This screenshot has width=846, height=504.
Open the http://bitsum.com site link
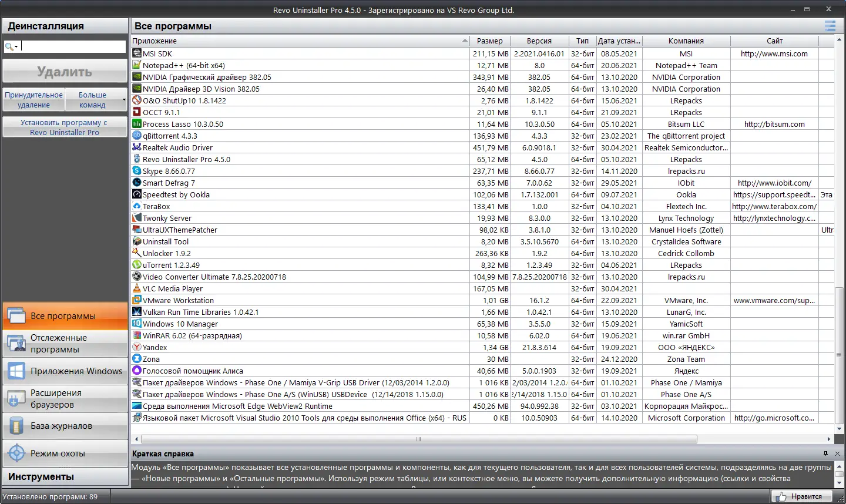[x=774, y=124]
